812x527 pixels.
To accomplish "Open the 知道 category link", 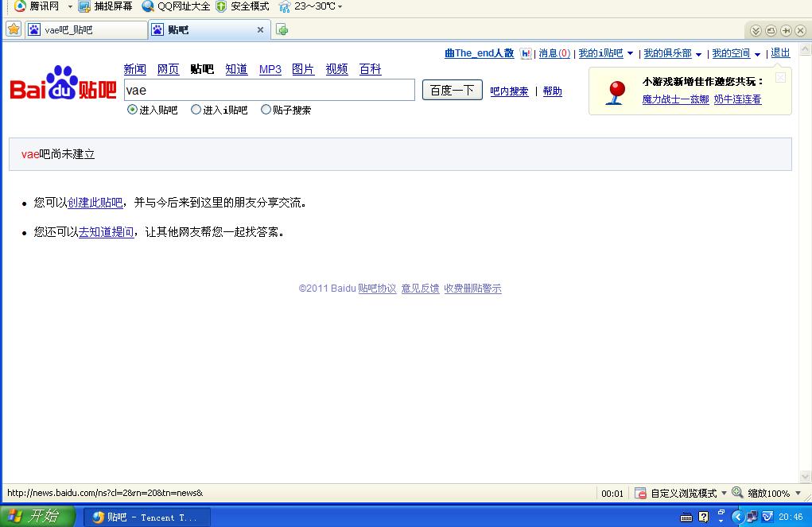I will click(x=236, y=69).
